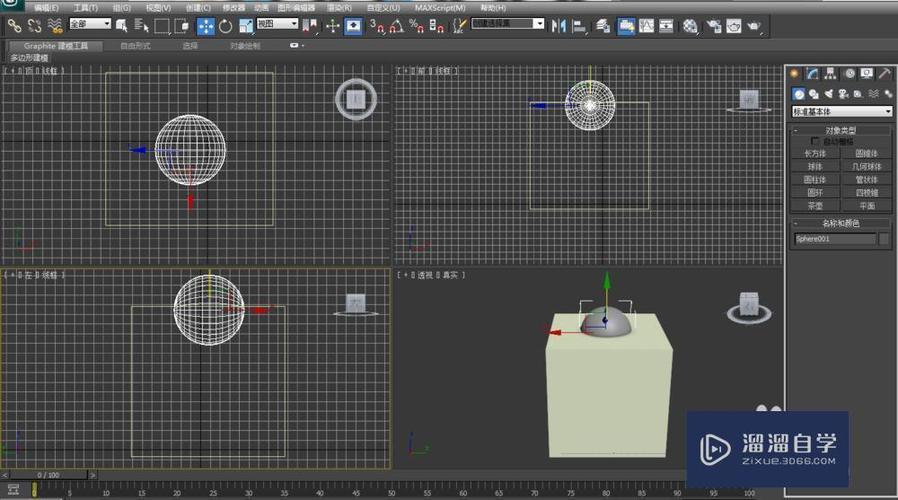Open the 标准基本体 dropdown

(x=841, y=112)
